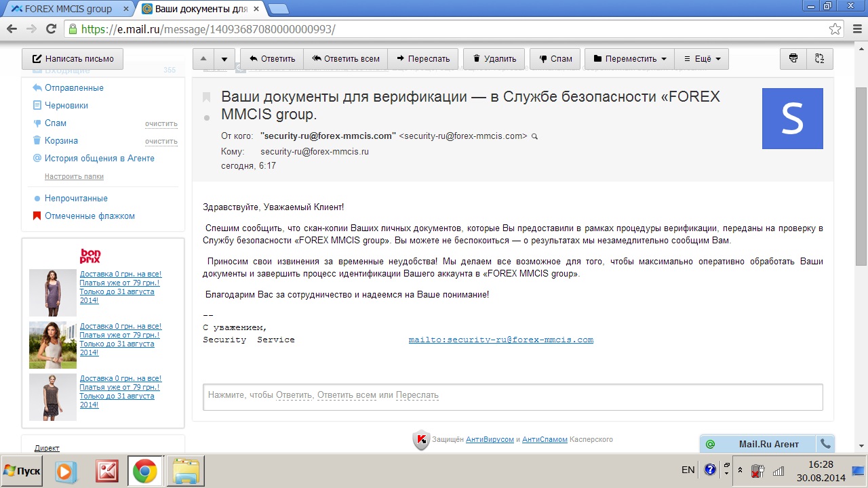Image resolution: width=868 pixels, height=488 pixels.
Task: Click green padlock security icon
Action: [73, 29]
